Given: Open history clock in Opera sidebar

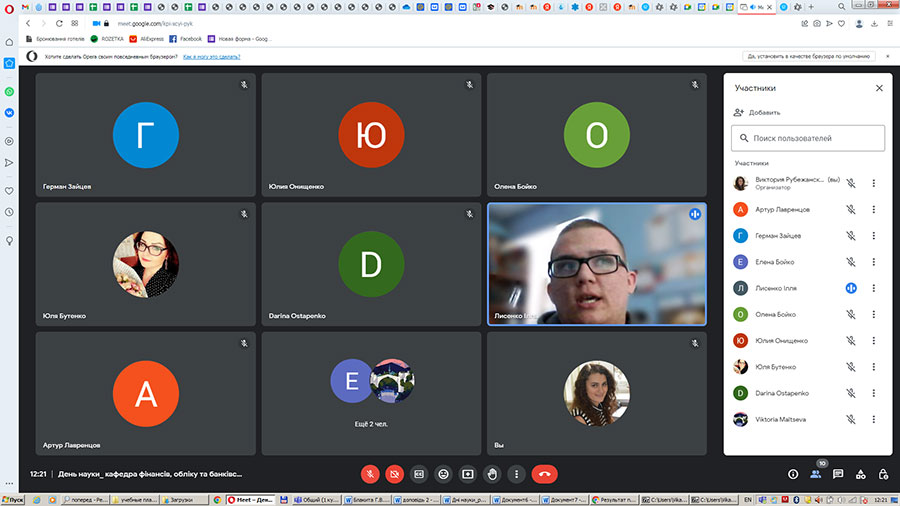Looking at the screenshot, I should [9, 212].
